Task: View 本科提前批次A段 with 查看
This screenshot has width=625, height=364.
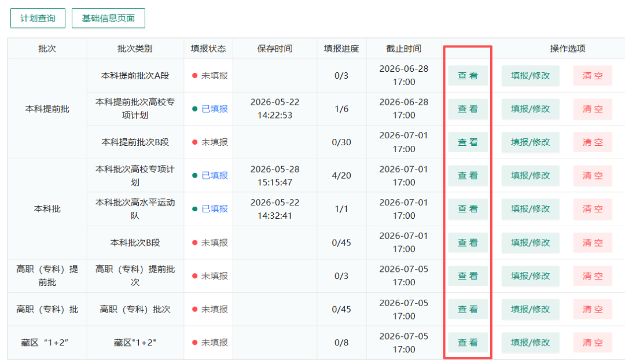Action: 468,75
